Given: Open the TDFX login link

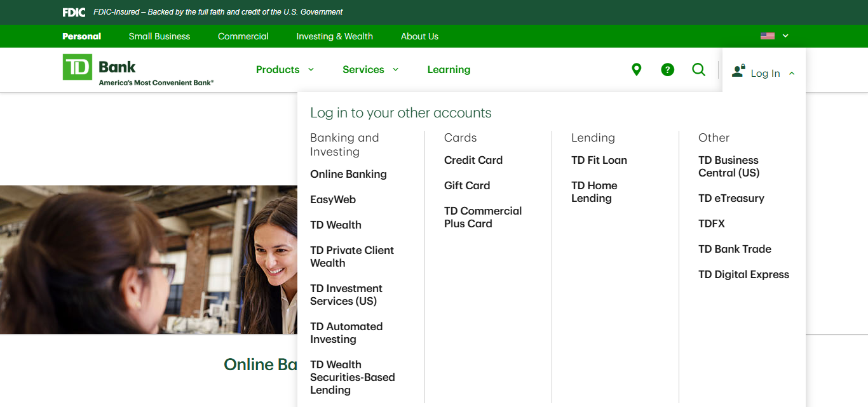Looking at the screenshot, I should point(712,224).
